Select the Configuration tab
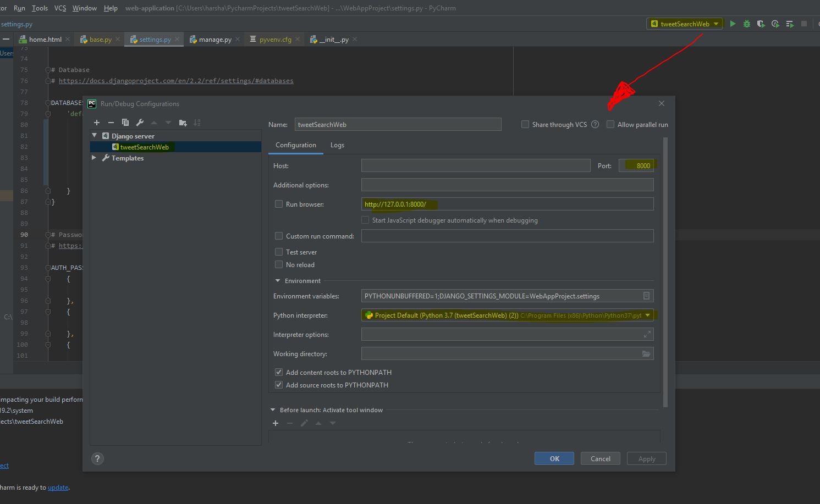 [x=296, y=145]
